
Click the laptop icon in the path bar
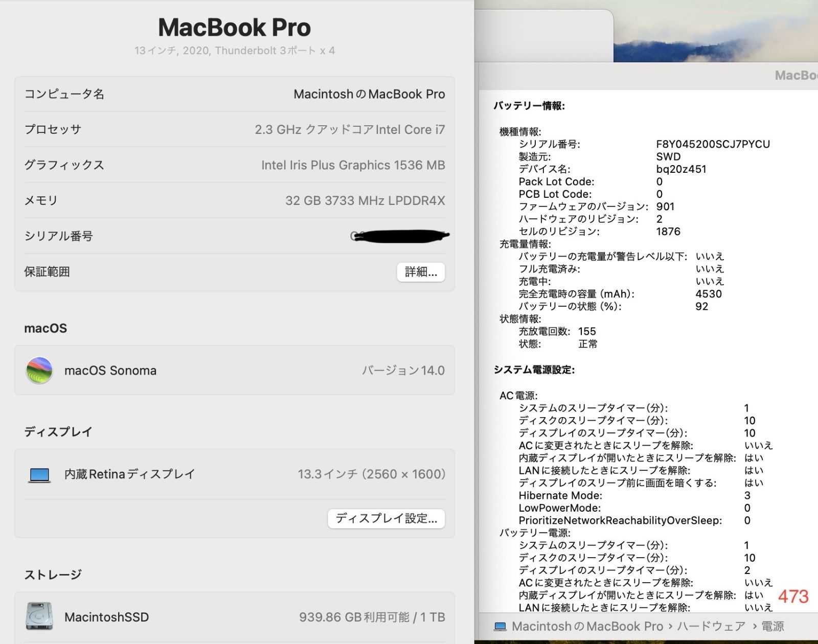500,627
